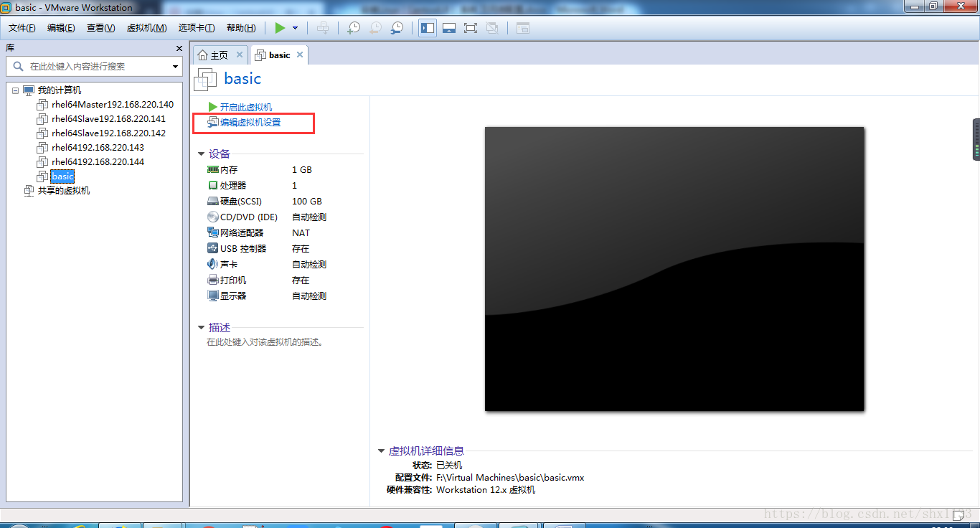Collapse the 虚拟机详细信息 section

pyautogui.click(x=382, y=451)
